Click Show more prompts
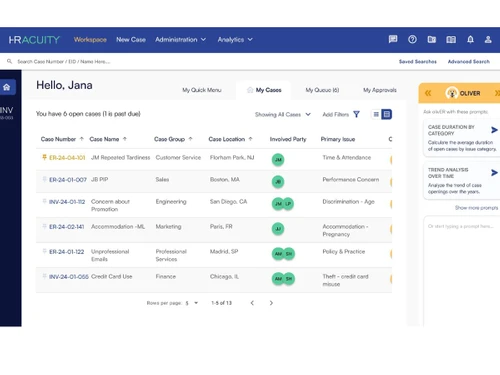500x375 pixels. click(476, 208)
